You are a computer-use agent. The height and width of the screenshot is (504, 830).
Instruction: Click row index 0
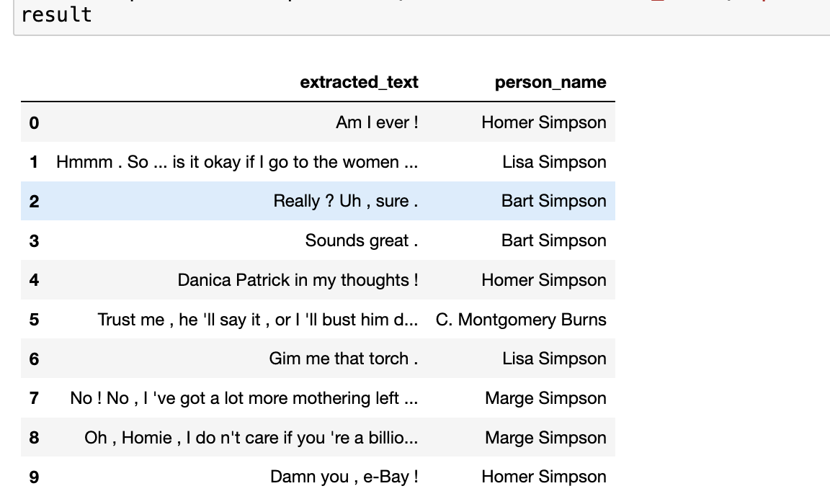coord(34,122)
